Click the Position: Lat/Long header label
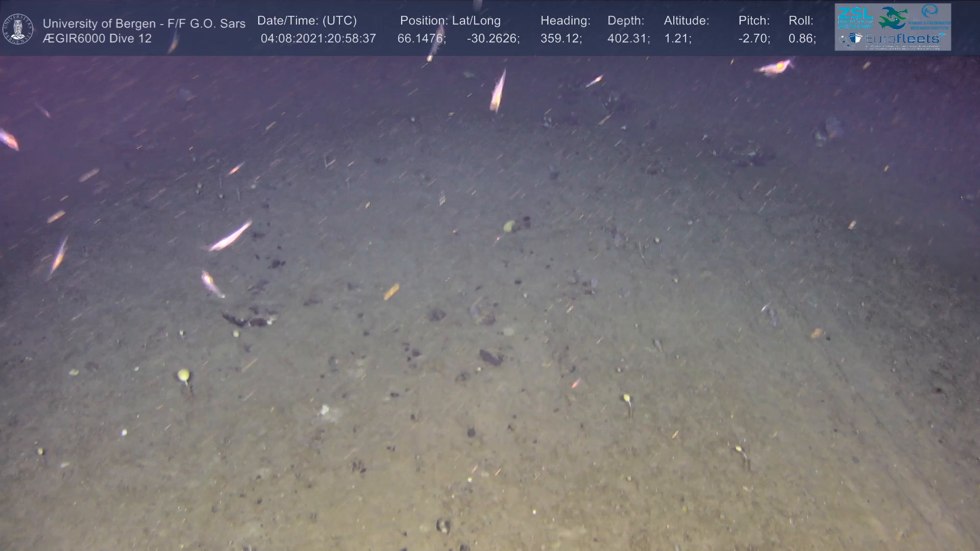This screenshot has width=980, height=551. pos(450,20)
